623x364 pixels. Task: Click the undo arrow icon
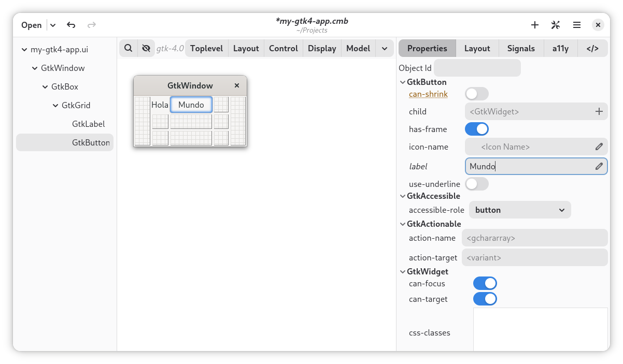tap(71, 25)
